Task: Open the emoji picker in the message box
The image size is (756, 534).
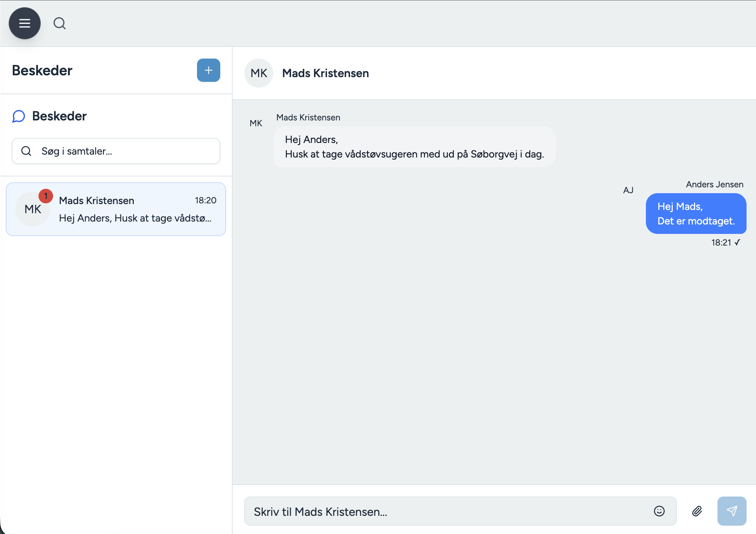Action: coord(659,511)
